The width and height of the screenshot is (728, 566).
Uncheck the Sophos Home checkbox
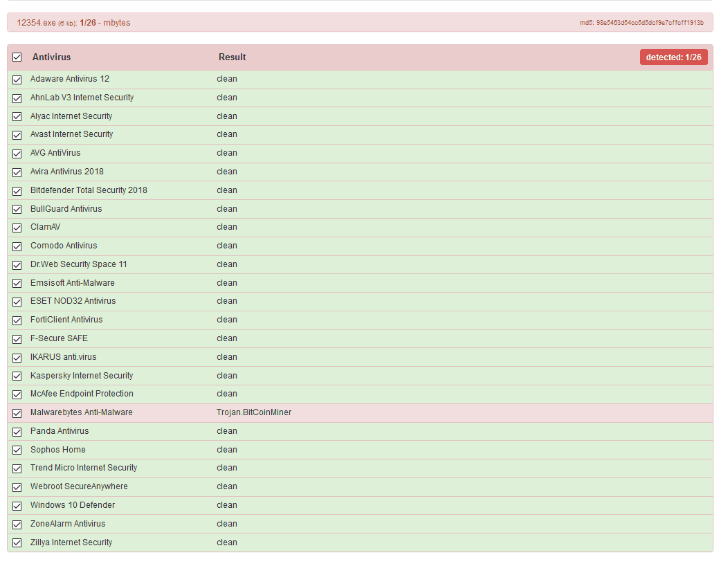pos(17,450)
